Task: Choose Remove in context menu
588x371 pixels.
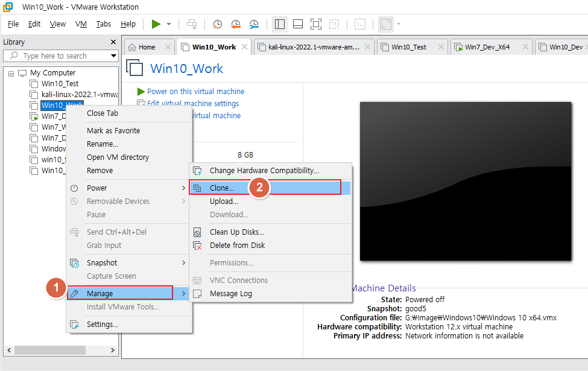Action: (x=129, y=171)
